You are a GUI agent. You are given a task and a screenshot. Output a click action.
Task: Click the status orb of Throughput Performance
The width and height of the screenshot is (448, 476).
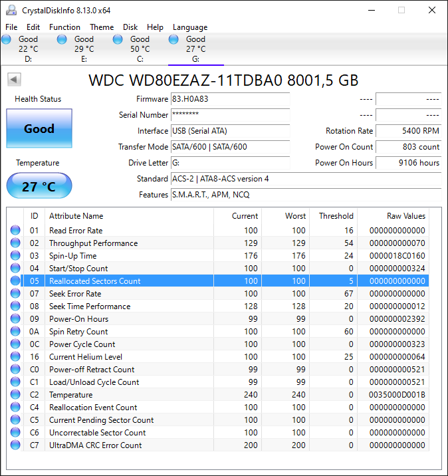(15, 243)
